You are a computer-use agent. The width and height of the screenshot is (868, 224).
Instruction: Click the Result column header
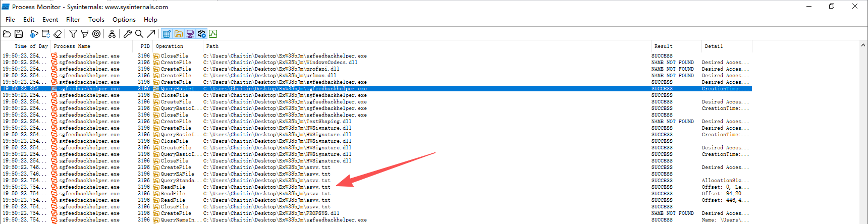[x=676, y=46]
